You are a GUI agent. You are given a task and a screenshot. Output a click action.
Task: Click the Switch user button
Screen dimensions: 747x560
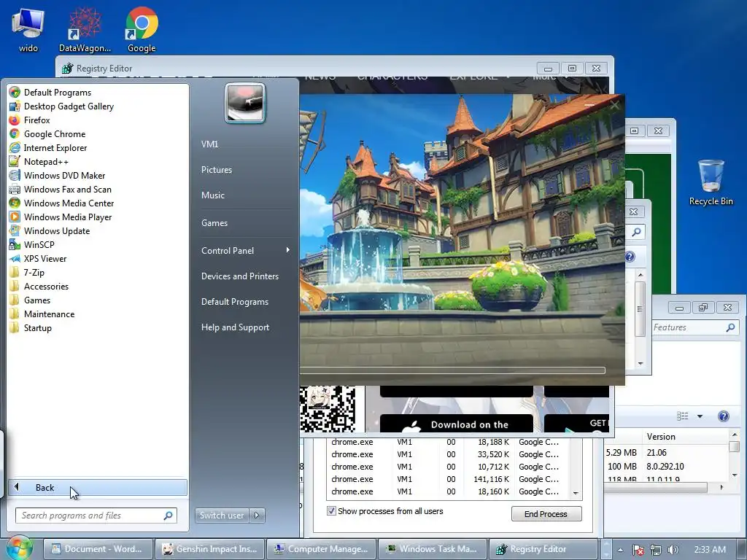click(x=222, y=516)
